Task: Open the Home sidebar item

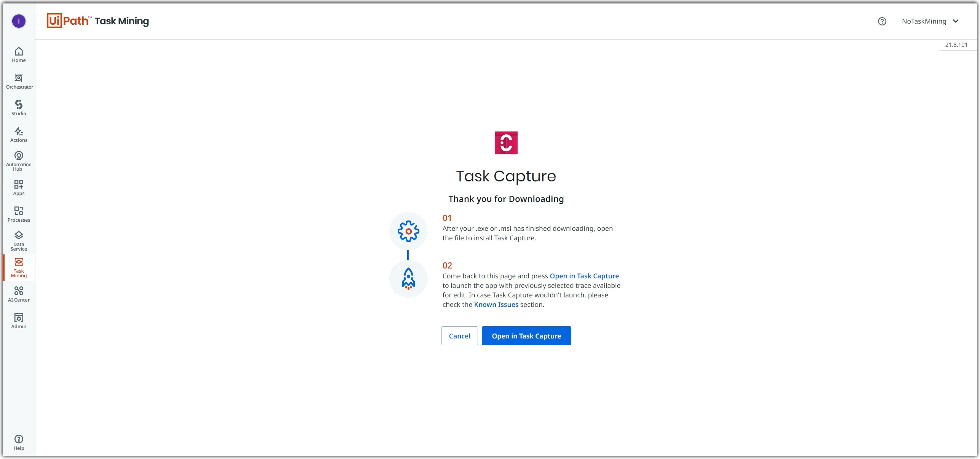Action: (x=19, y=55)
